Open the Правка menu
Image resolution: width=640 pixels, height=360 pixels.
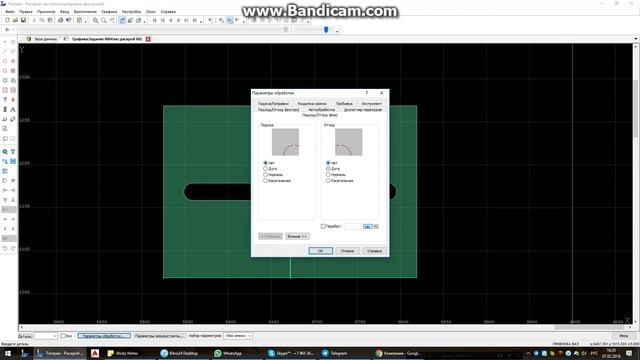pyautogui.click(x=25, y=11)
